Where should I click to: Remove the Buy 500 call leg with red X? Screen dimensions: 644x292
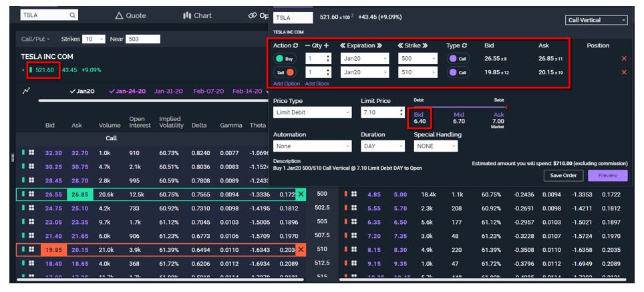[x=624, y=59]
